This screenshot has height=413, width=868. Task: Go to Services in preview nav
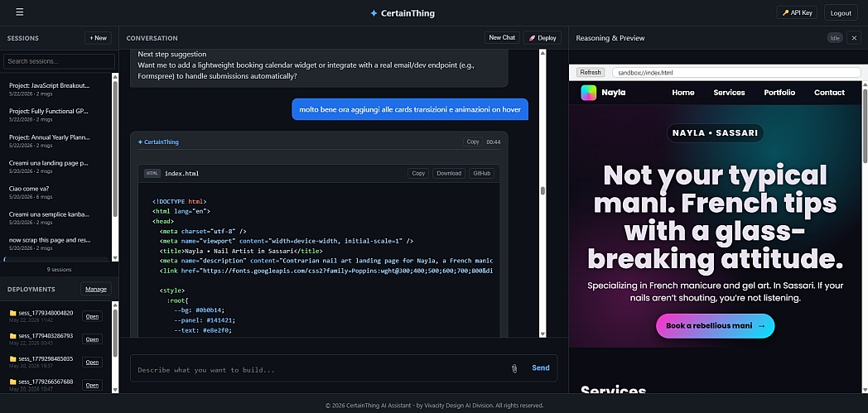pos(729,93)
